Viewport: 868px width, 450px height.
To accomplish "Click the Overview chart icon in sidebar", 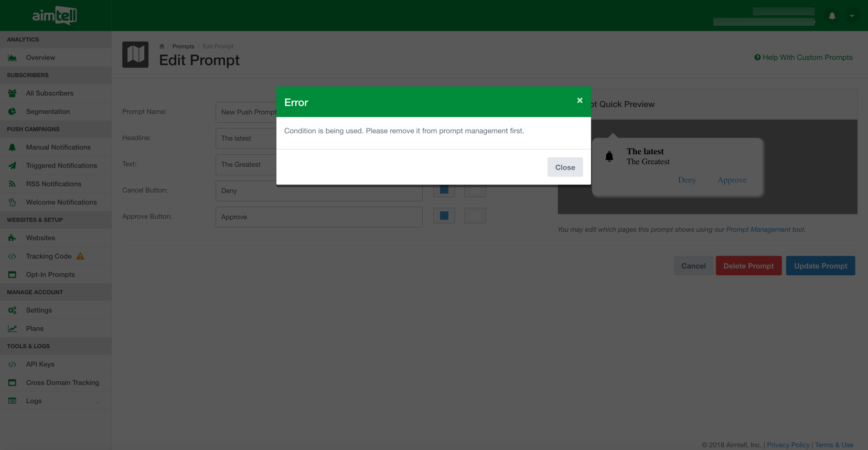I will [x=12, y=58].
